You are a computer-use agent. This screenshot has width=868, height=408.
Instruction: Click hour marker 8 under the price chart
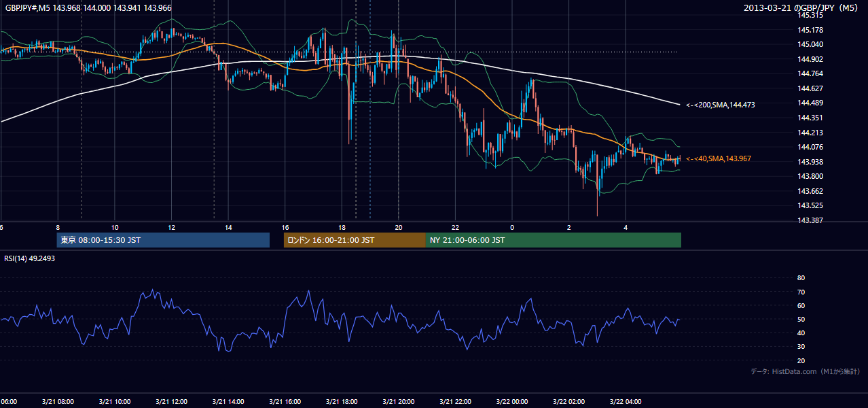point(58,227)
